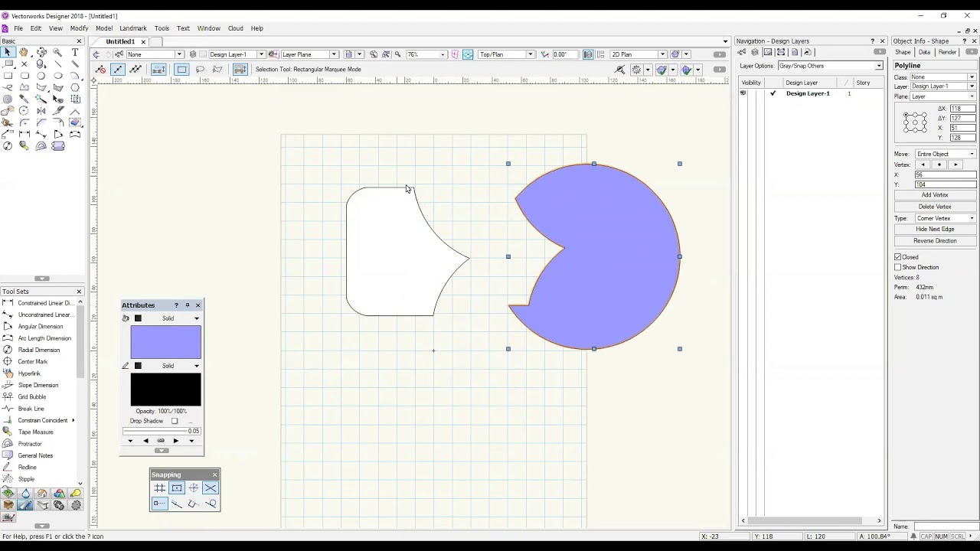Click the Hide Next Edge button

pyautogui.click(x=935, y=229)
